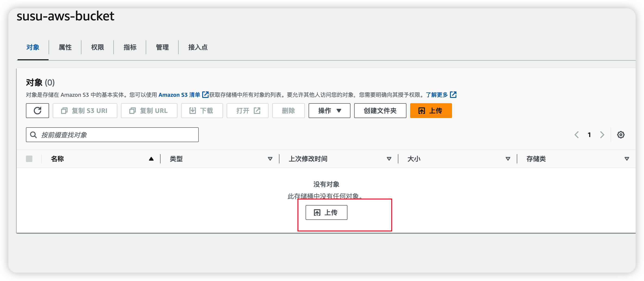Image resolution: width=644 pixels, height=281 pixels.
Task: Switch to the 指标 tab
Action: click(x=130, y=47)
